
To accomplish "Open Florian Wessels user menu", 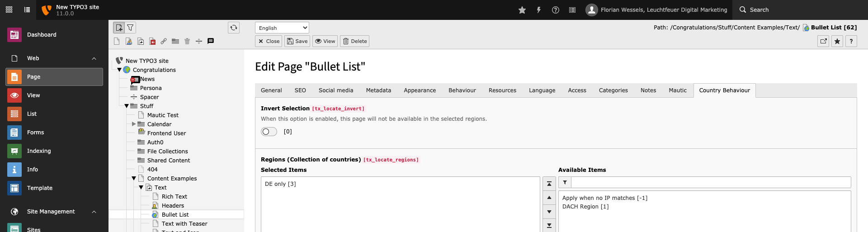I will 656,10.
